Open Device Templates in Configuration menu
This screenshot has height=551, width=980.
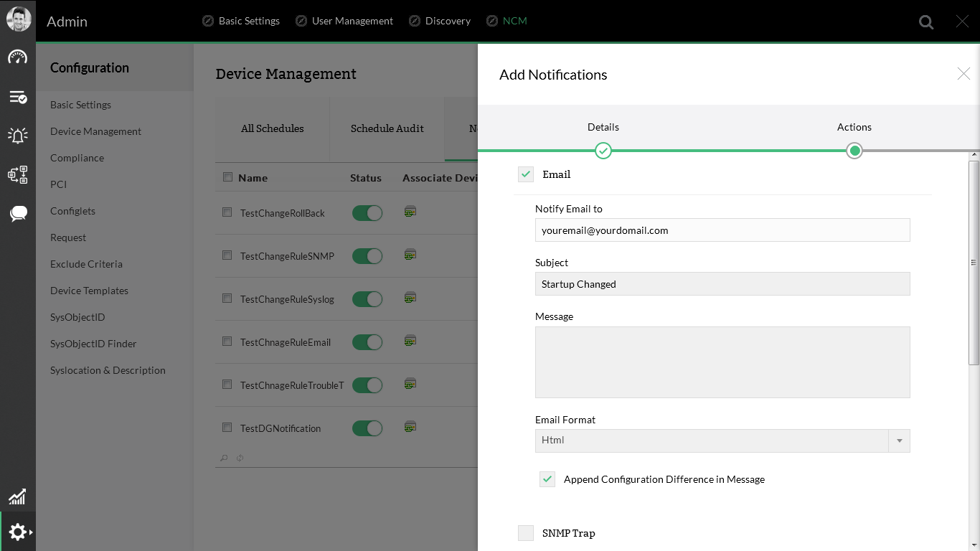tap(89, 291)
